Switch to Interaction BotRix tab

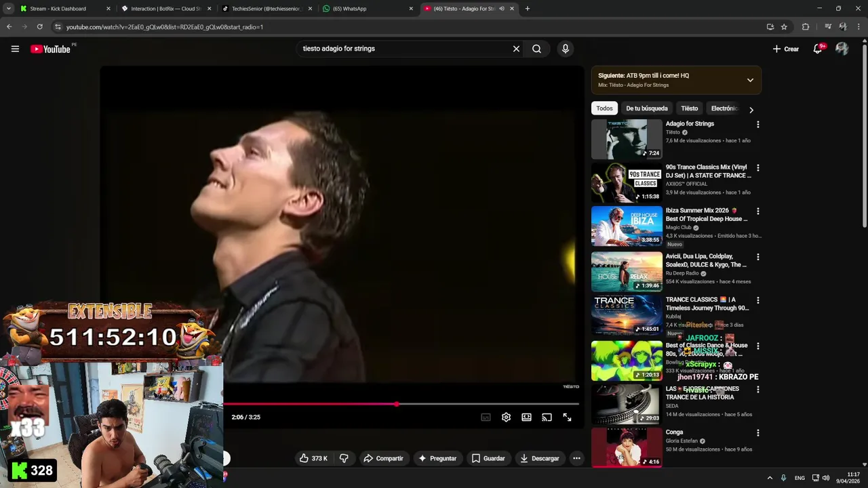click(x=166, y=9)
